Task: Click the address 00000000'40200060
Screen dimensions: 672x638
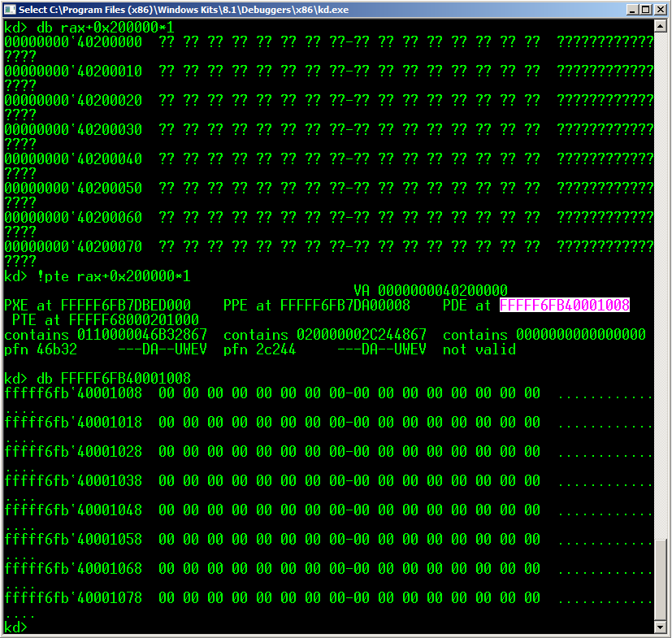Action: (x=73, y=217)
